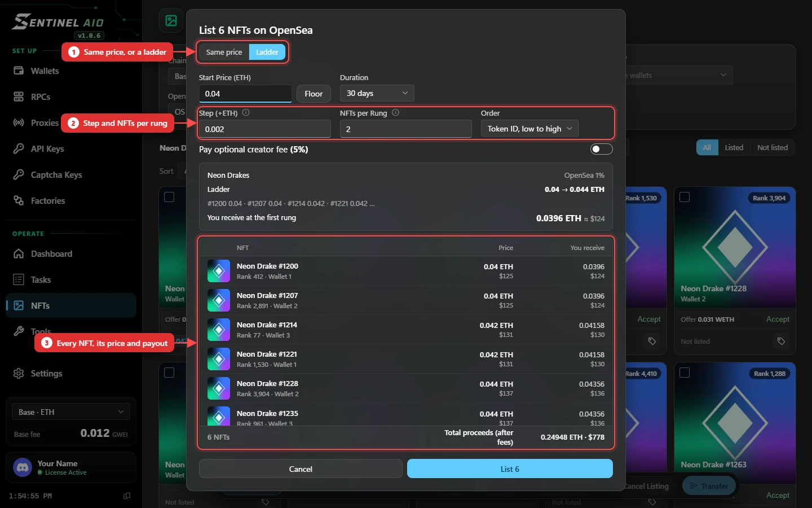Click the gallery image icon above the dialog
This screenshot has width=812, height=508.
pos(171,21)
